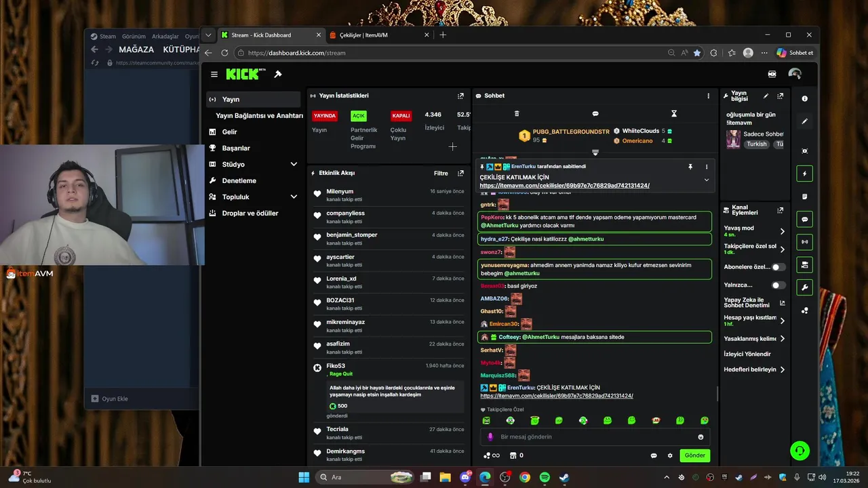Screen dimensions: 868x488
Task: Open pop-out icon in Yayın İstatistikleri panel
Action: pos(460,96)
